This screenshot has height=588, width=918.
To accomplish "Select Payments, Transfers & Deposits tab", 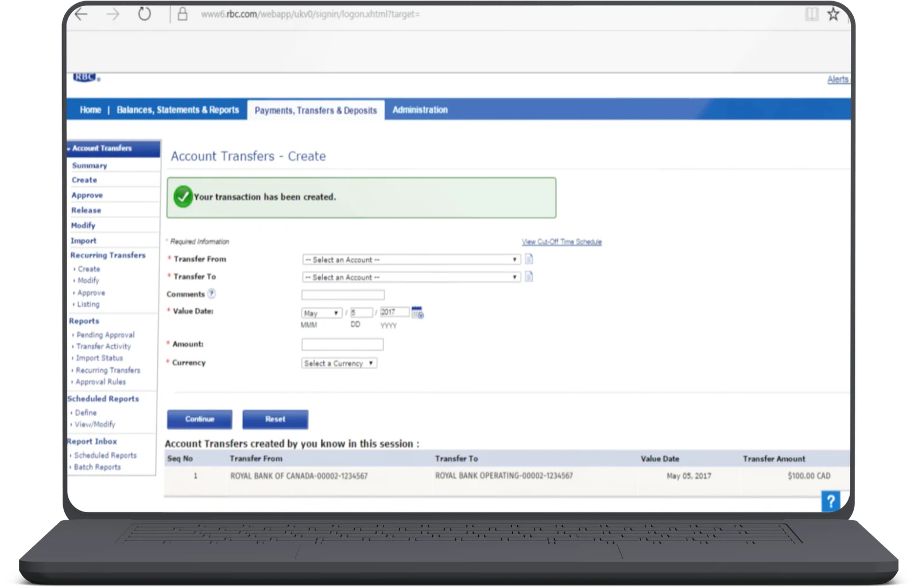I will point(316,110).
